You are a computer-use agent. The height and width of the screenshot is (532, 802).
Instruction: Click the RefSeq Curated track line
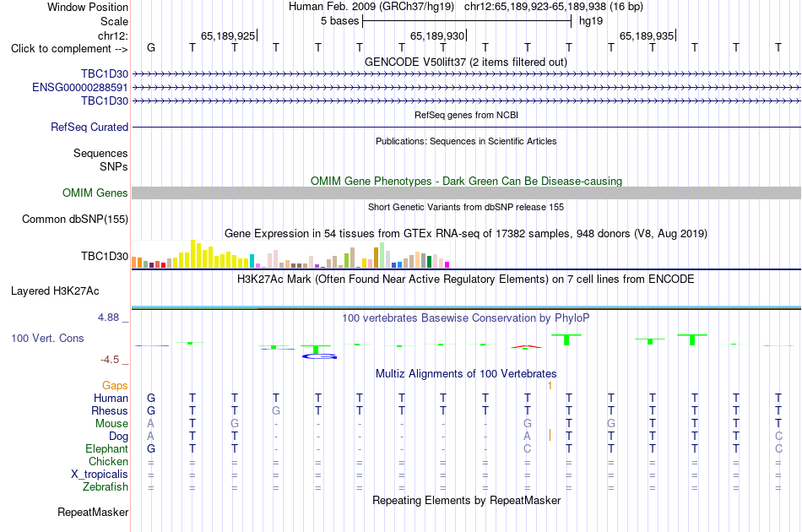[x=467, y=127]
